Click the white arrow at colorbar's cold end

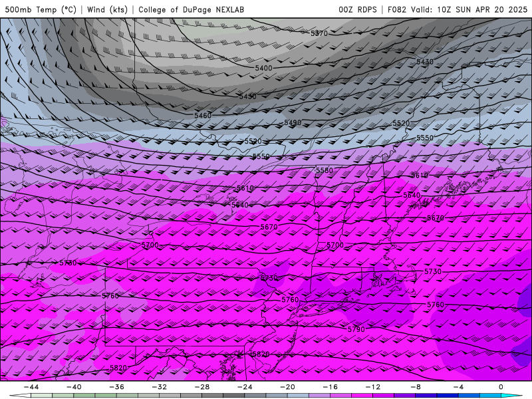pyautogui.click(x=20, y=396)
